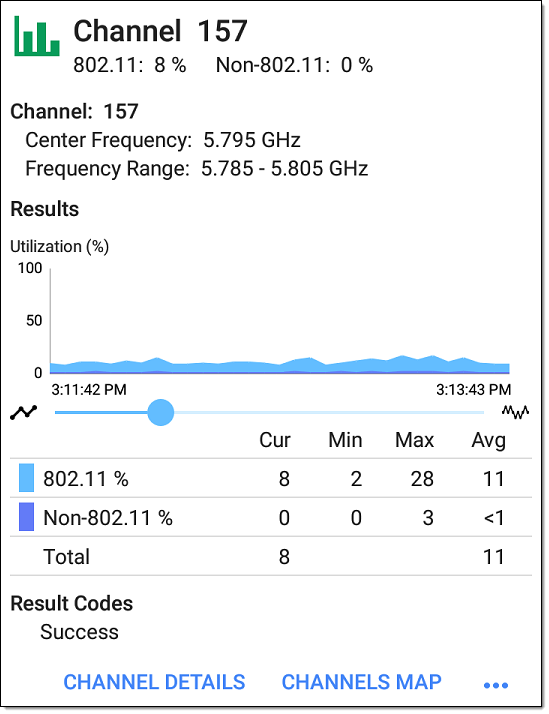The width and height of the screenshot is (549, 714).
Task: Click the Cur column header
Action: tap(275, 440)
